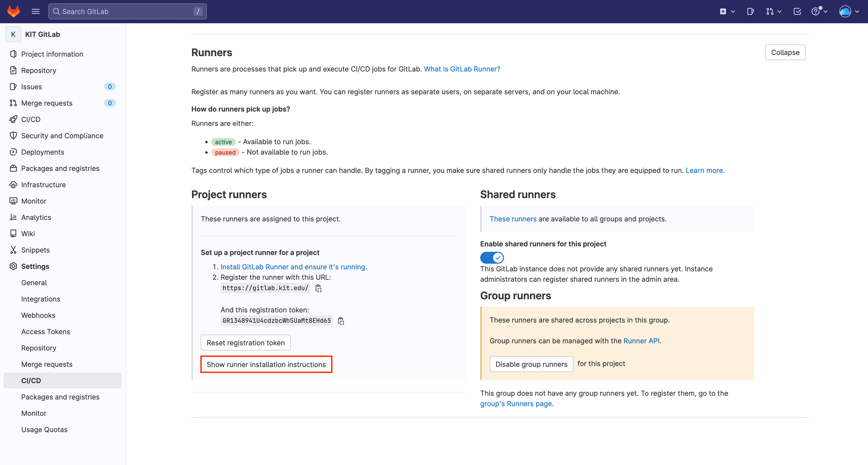Click the merge requests icon in top bar
The image size is (868, 465).
coord(770,11)
